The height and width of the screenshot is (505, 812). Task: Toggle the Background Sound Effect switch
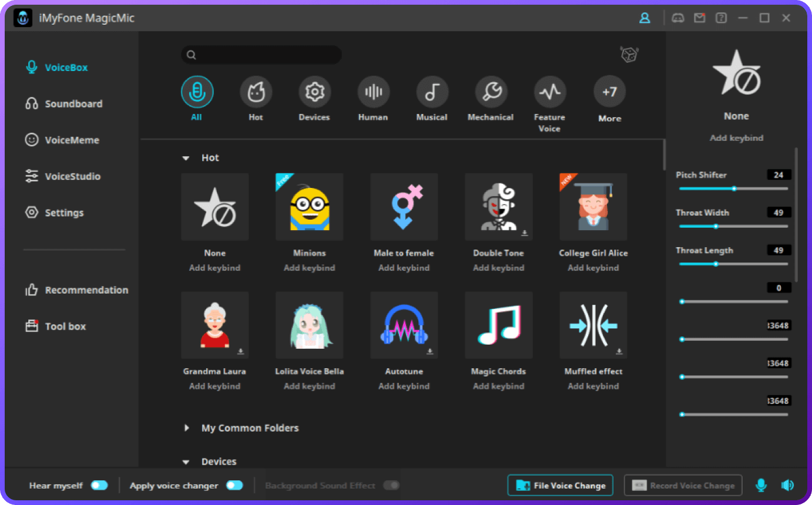(391, 485)
